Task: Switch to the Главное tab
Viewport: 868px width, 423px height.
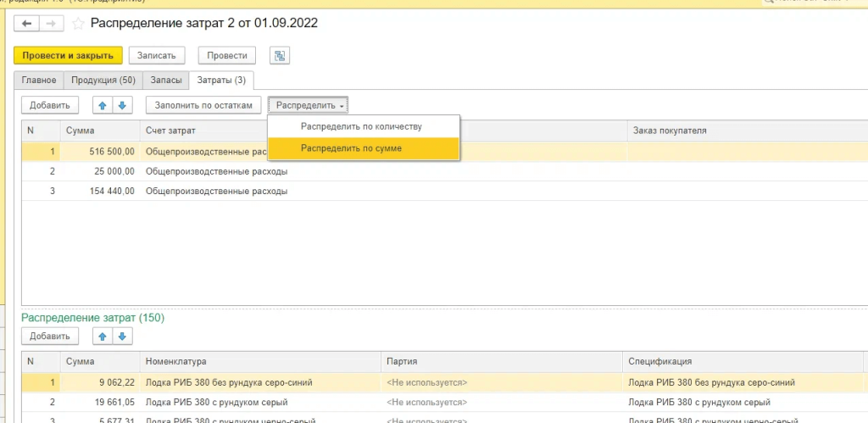Action: coord(38,81)
